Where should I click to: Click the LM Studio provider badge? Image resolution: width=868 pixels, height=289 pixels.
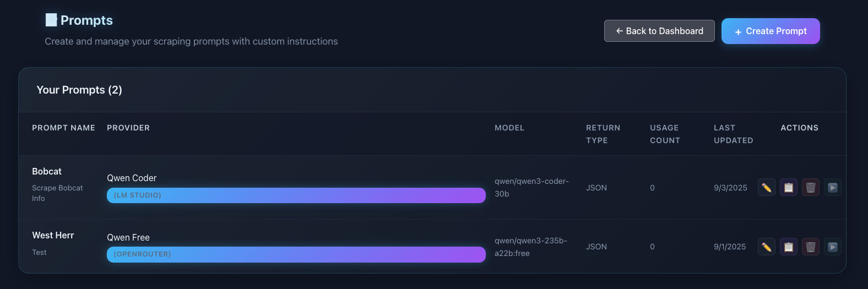point(296,195)
